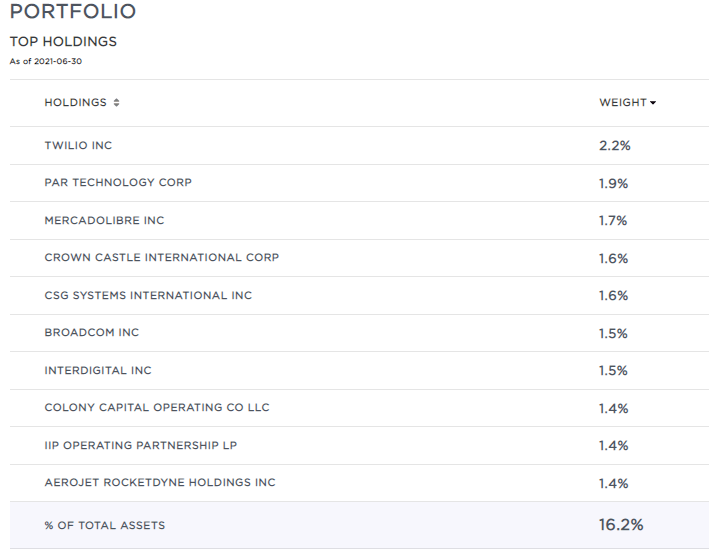The width and height of the screenshot is (720, 555).
Task: Click the As of 2021-06-30 date
Action: [x=48, y=61]
